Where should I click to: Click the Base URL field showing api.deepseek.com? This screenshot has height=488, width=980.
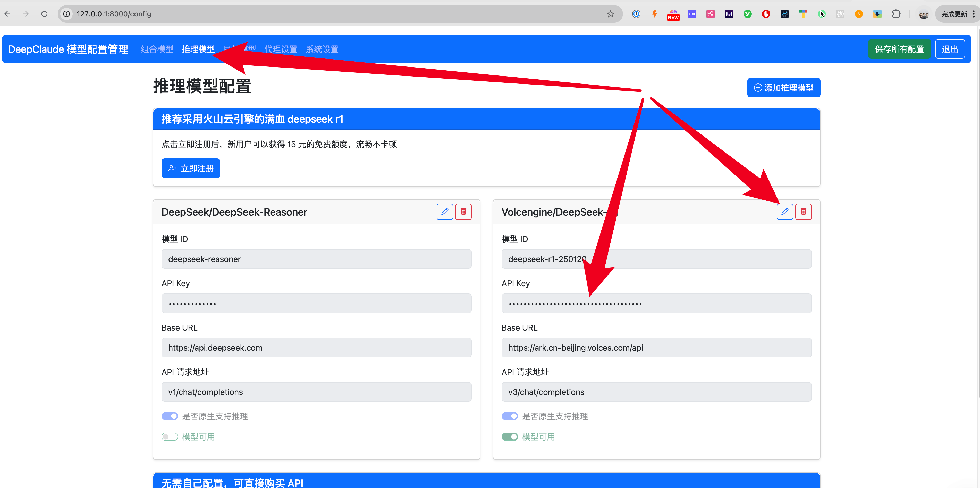click(316, 347)
